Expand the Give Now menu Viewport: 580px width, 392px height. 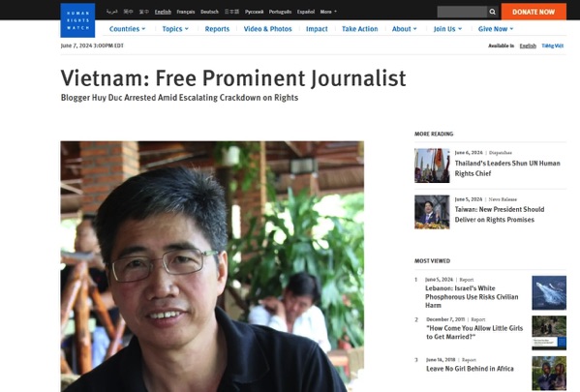[496, 29]
